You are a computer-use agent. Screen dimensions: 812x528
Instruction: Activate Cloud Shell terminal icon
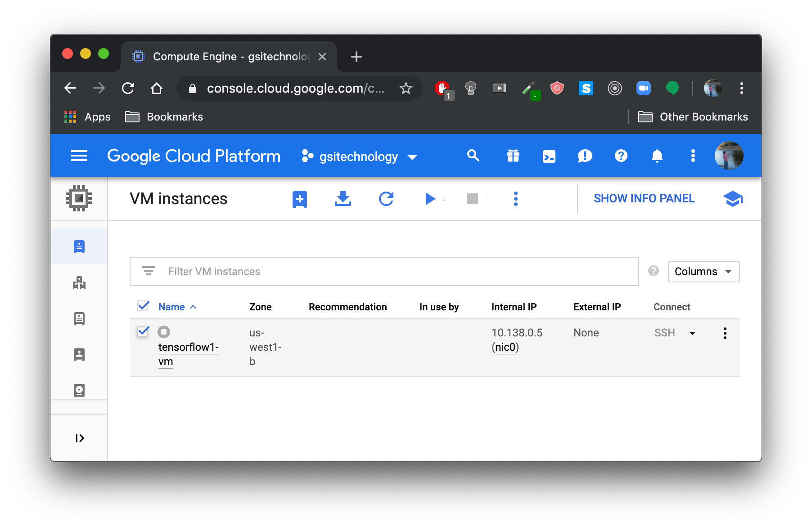(549, 157)
